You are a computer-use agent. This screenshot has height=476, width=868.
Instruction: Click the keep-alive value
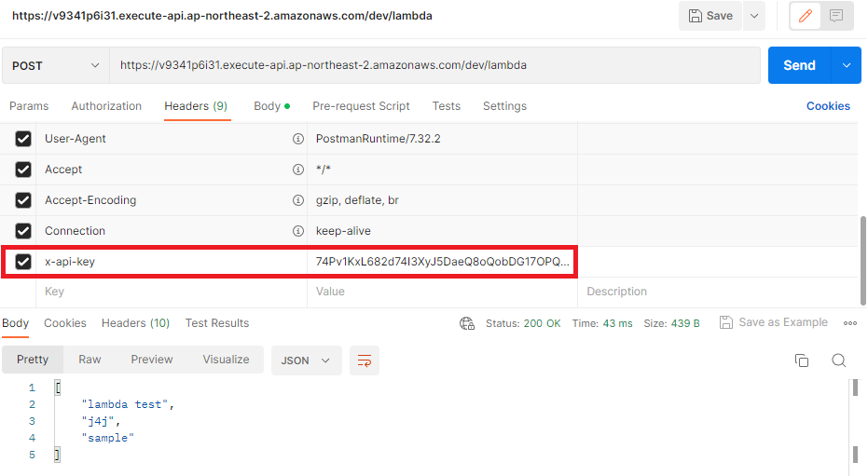pos(343,231)
